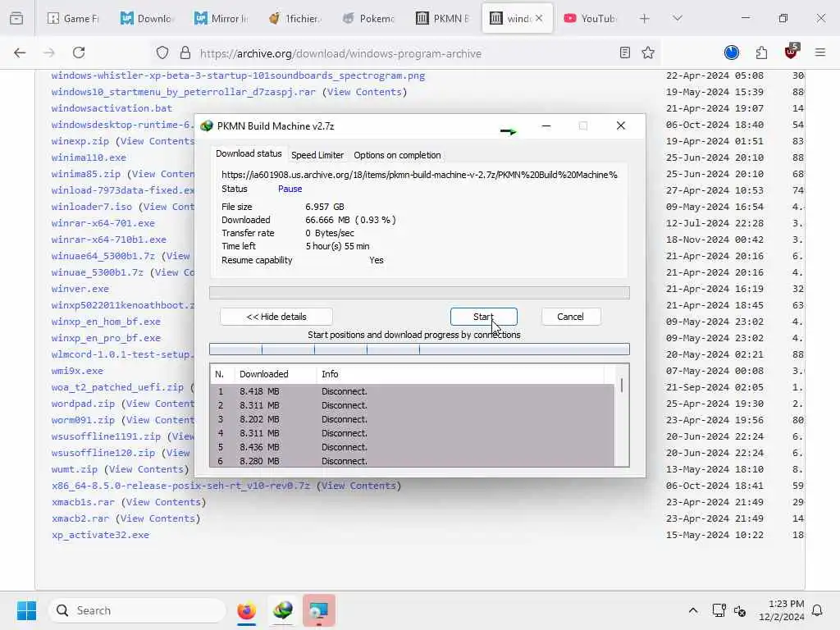This screenshot has height=630, width=840.
Task: Click the overall download progress bar
Action: (419, 293)
